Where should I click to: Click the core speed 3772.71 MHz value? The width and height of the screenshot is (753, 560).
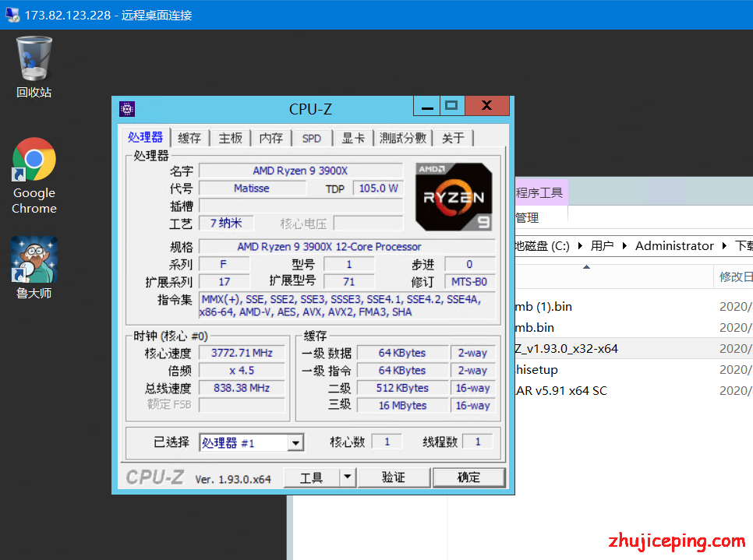coord(242,353)
